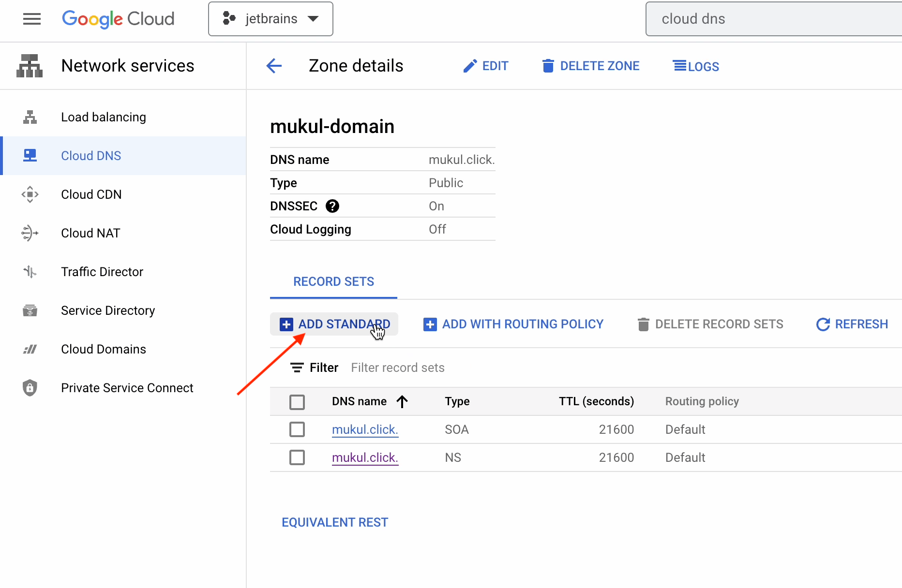Open the jetbrains project selector dropdown
Screen dimensions: 902x588
click(271, 19)
